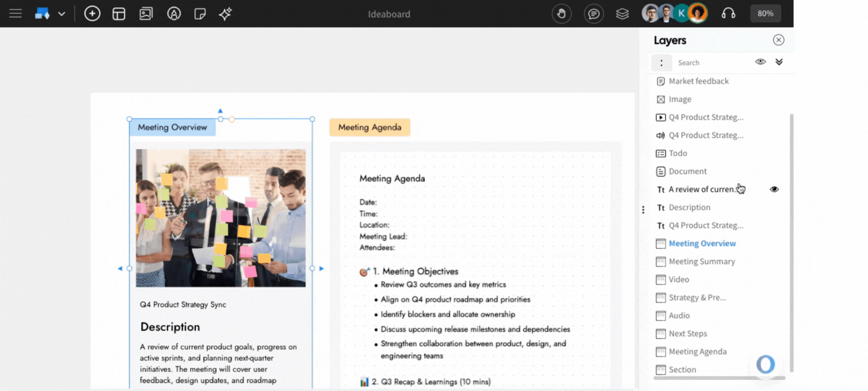Expand all layers with double chevron

point(779,62)
